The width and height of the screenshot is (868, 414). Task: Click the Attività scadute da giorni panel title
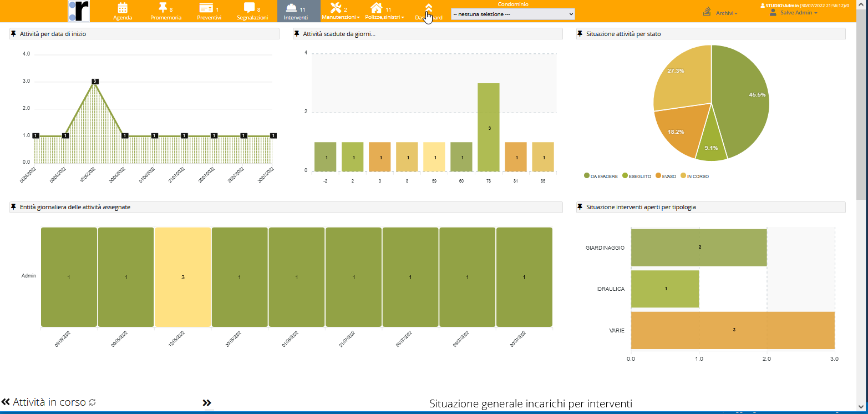[x=339, y=34]
